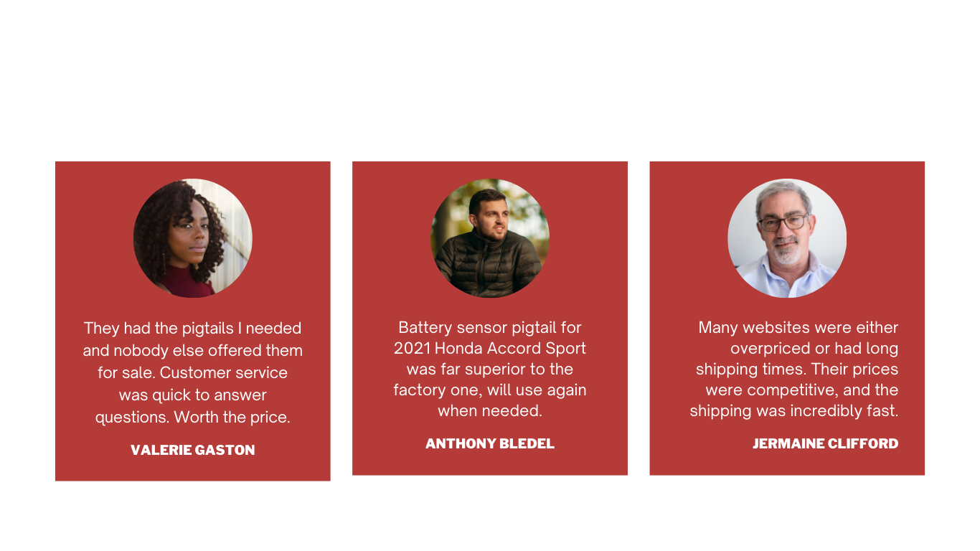Select the VALERIE GASTON name label
Image resolution: width=980 pixels, height=551 pixels.
[192, 450]
